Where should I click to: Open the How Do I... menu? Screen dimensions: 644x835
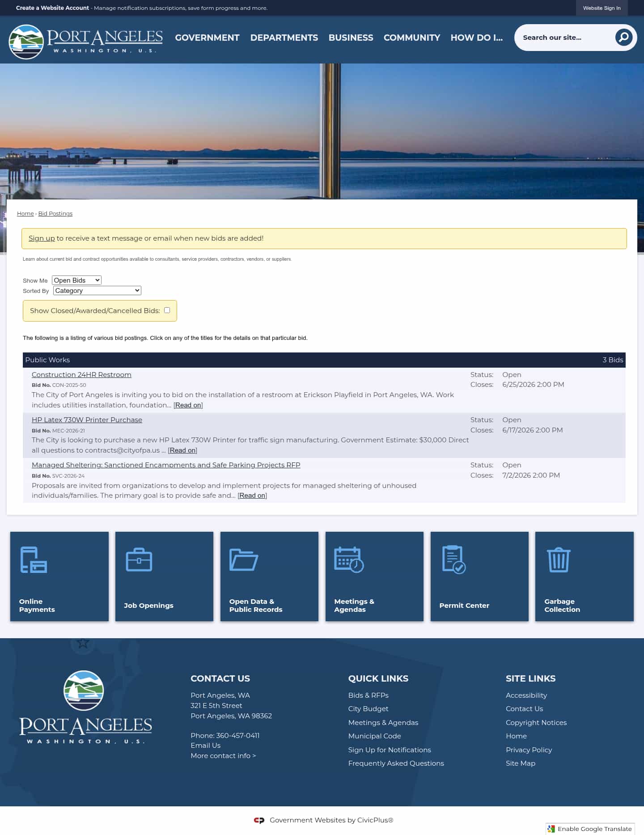point(476,38)
